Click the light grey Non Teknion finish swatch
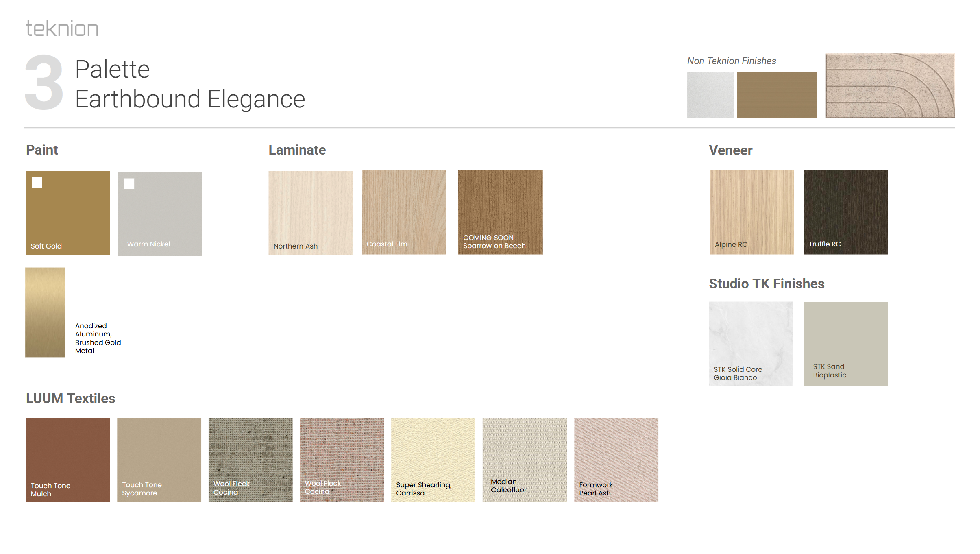The width and height of the screenshot is (980, 554). coord(710,95)
